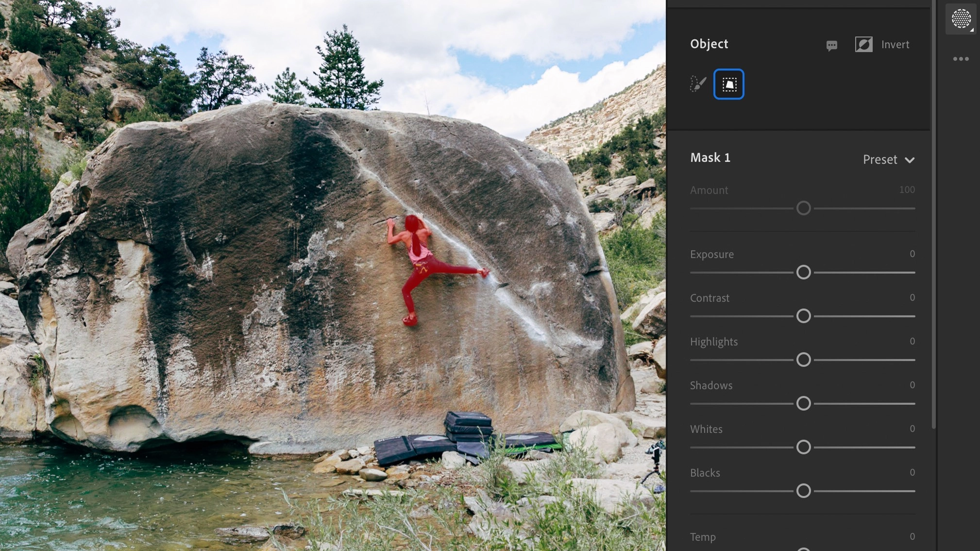Open the three-dot more options menu
Viewport: 980px width, 551px height.
coord(961,59)
